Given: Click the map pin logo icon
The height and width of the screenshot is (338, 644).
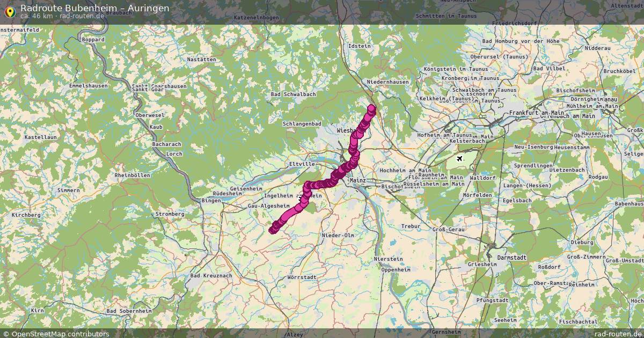Looking at the screenshot, I should pos(9,11).
